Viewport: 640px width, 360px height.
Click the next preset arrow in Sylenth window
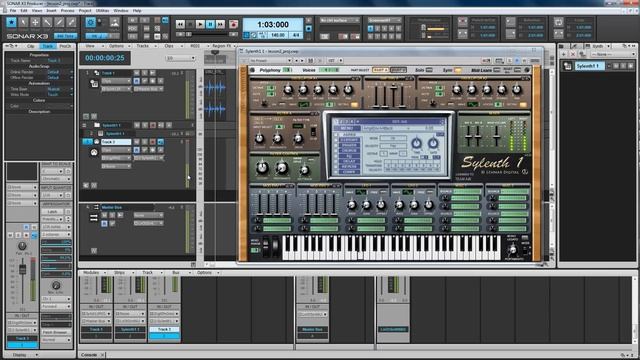(302, 60)
